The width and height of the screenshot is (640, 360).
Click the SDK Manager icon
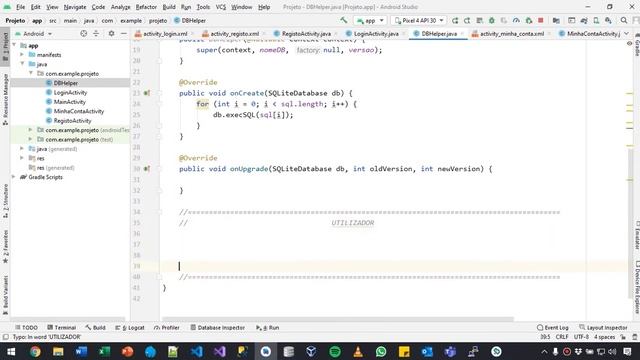pos(609,20)
